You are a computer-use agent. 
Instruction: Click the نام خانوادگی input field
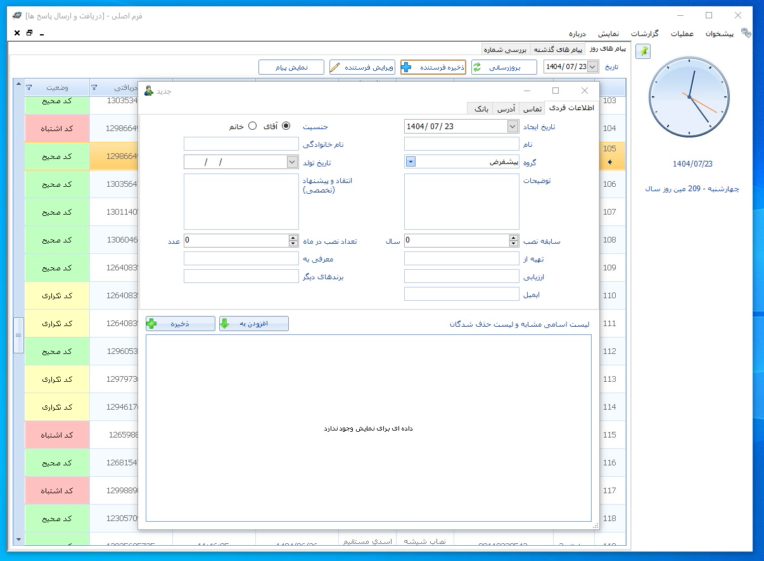tap(241, 144)
